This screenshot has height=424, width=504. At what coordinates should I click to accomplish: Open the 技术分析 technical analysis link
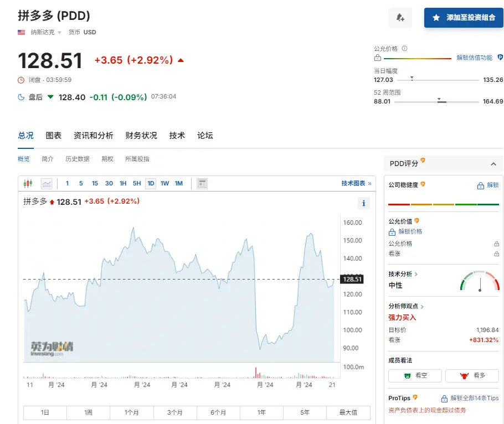[403, 274]
